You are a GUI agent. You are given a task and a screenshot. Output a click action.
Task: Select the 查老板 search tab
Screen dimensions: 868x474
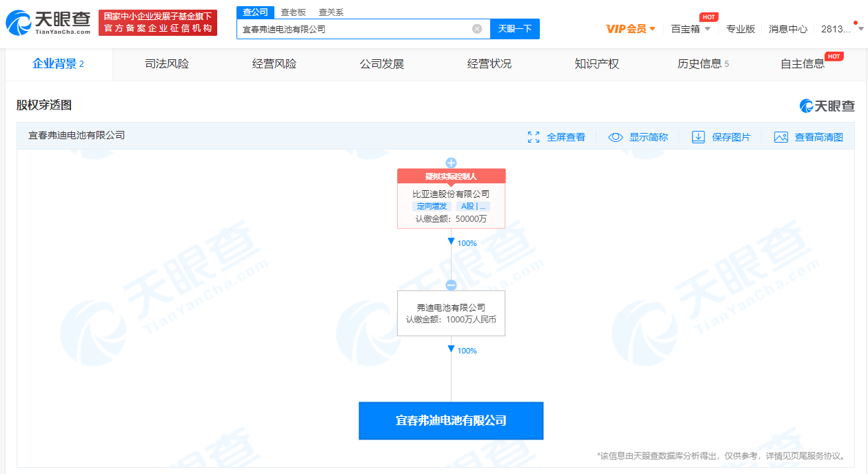pyautogui.click(x=293, y=12)
